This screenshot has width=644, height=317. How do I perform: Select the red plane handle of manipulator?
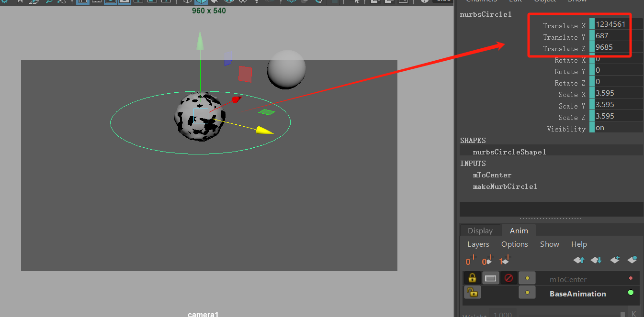(245, 74)
